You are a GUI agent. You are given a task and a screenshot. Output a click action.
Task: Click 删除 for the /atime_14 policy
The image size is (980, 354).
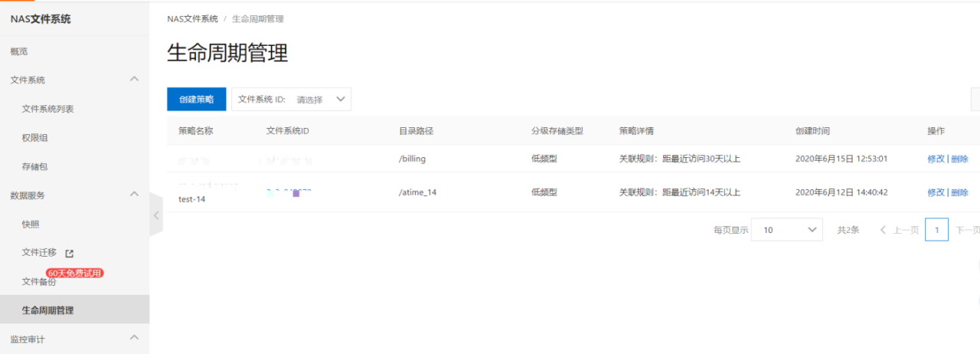coord(959,192)
